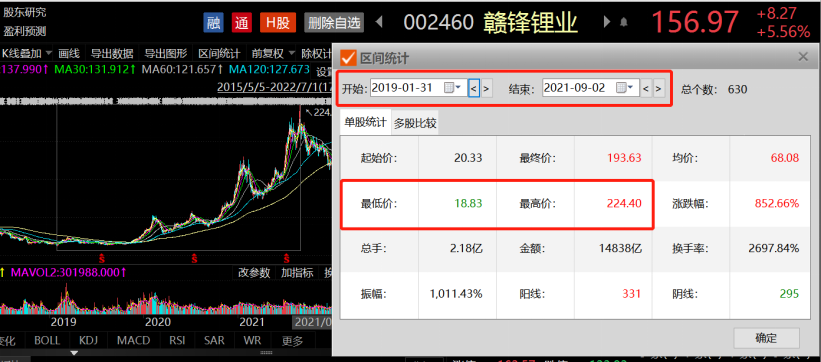
Task: Click the 振幅 value 1,011.43%
Action: point(456,294)
